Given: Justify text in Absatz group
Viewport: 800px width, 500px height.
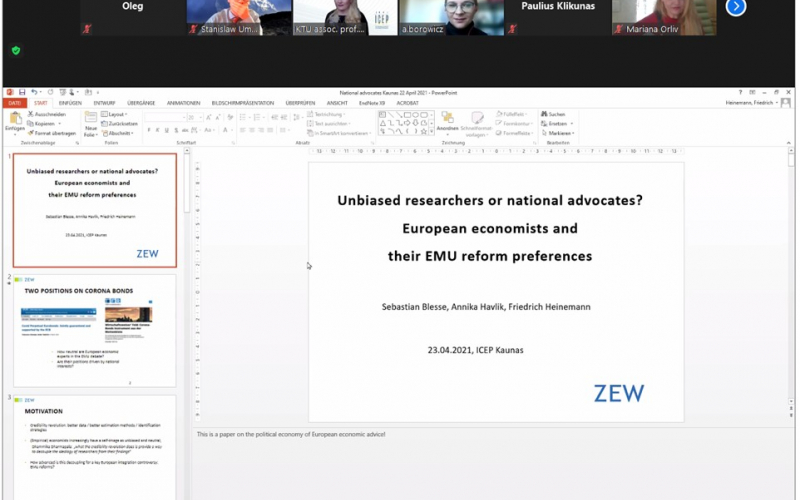Looking at the screenshot, I should point(270,131).
